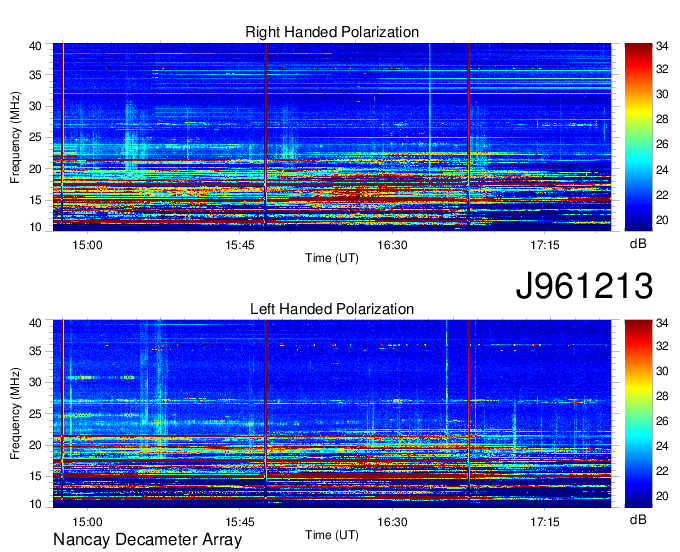Click the 34 tick on the upper color bar
This screenshot has width=680, height=552.
point(662,46)
